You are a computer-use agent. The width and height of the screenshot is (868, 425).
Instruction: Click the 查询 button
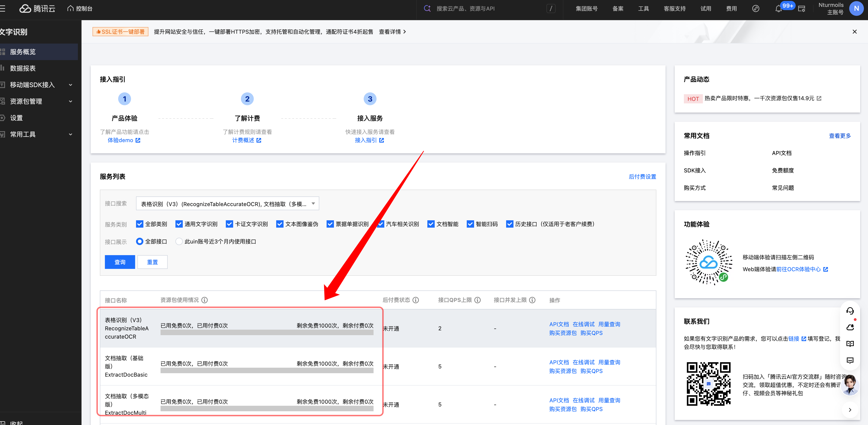pyautogui.click(x=120, y=262)
